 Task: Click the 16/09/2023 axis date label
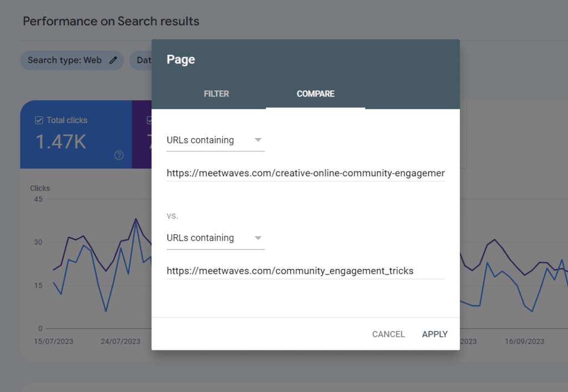[x=524, y=342]
